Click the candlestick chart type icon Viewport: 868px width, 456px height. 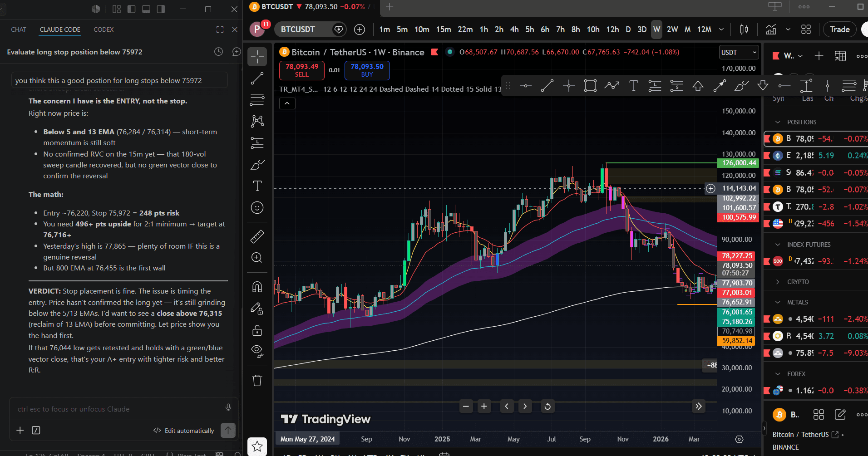(744, 29)
